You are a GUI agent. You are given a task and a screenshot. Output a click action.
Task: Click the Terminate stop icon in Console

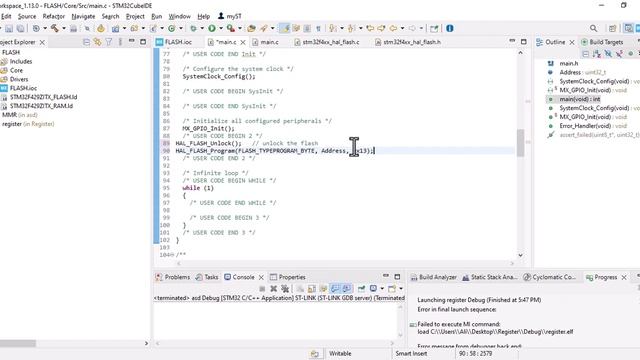click(262, 289)
